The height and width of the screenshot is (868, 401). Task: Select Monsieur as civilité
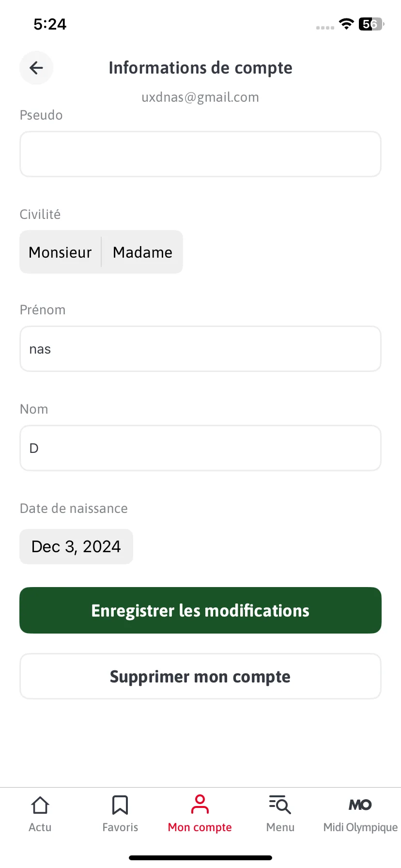pyautogui.click(x=60, y=252)
